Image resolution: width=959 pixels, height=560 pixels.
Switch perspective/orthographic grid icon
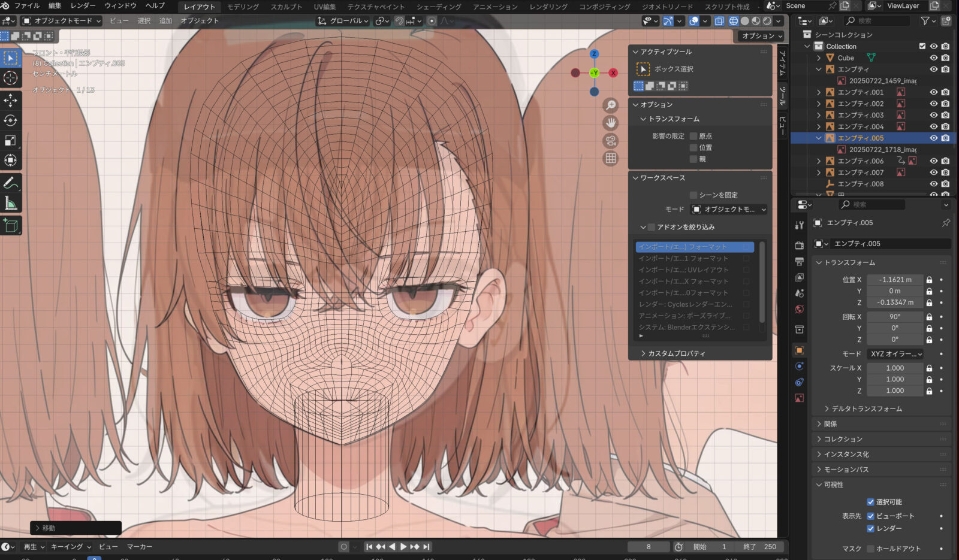click(x=610, y=158)
